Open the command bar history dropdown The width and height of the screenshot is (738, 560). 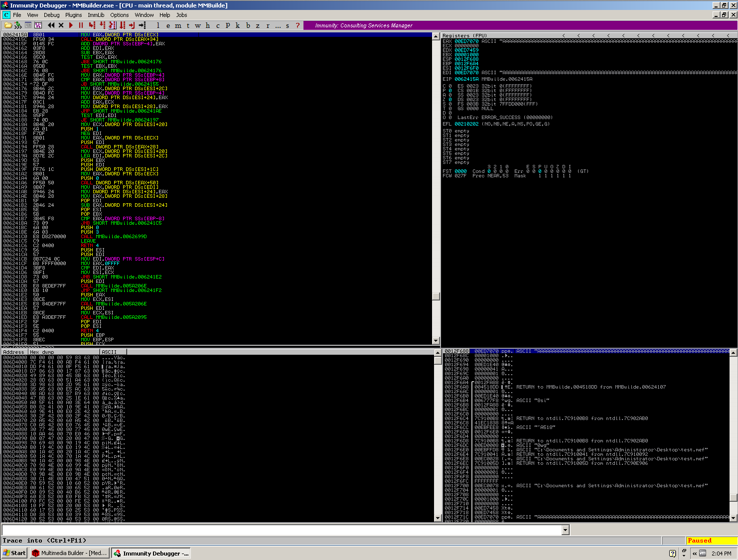point(565,530)
